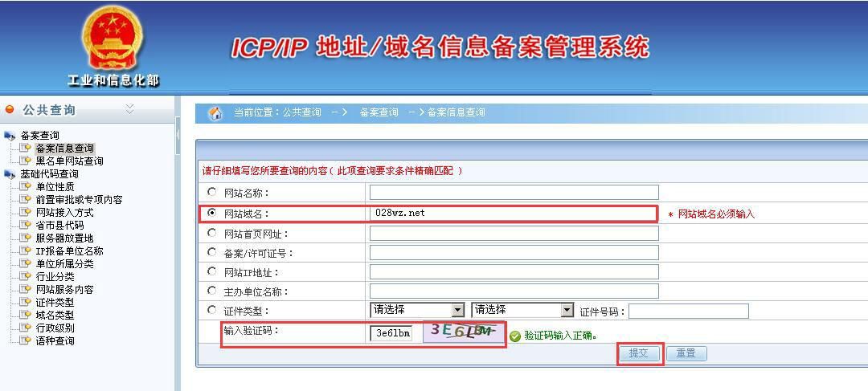
Task: Click the page icon next to 网站服务内容
Action: [x=26, y=289]
